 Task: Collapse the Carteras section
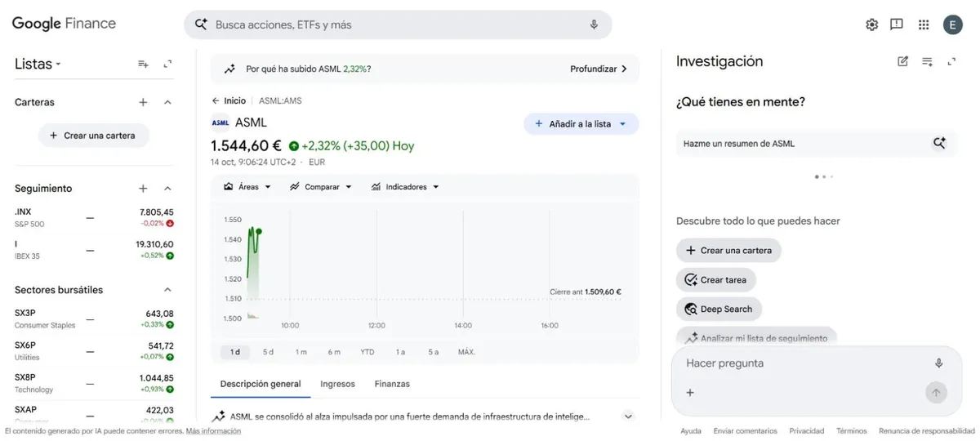pos(167,102)
